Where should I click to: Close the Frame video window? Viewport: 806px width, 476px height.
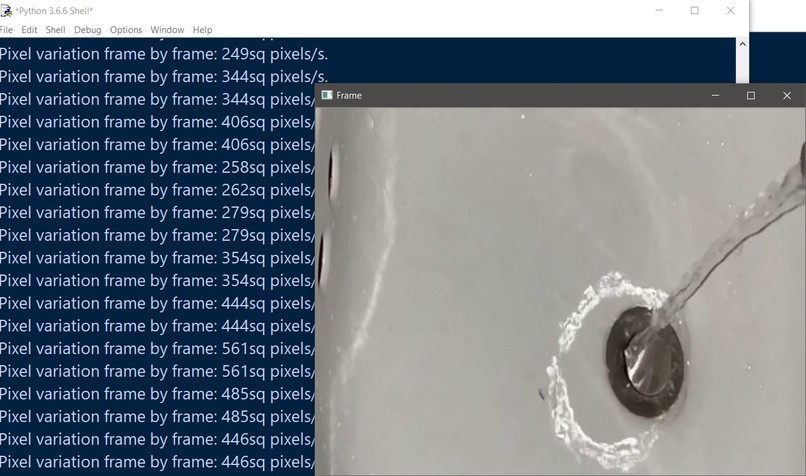click(786, 96)
